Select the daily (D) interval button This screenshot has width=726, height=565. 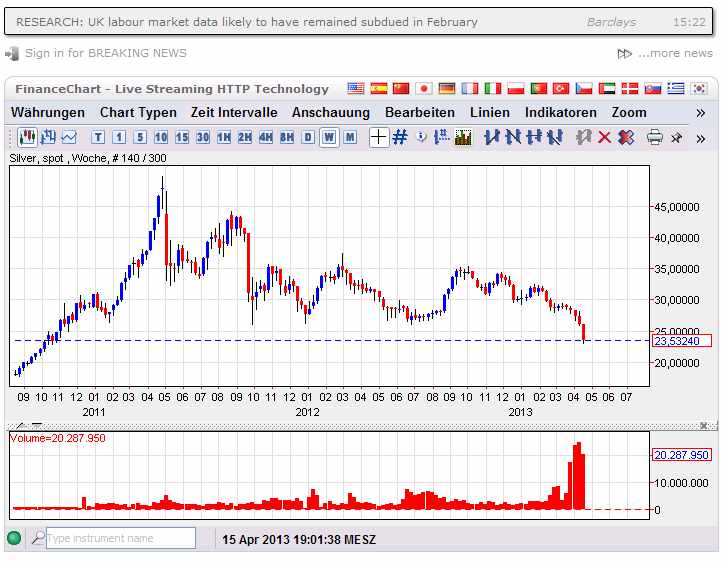click(x=308, y=138)
